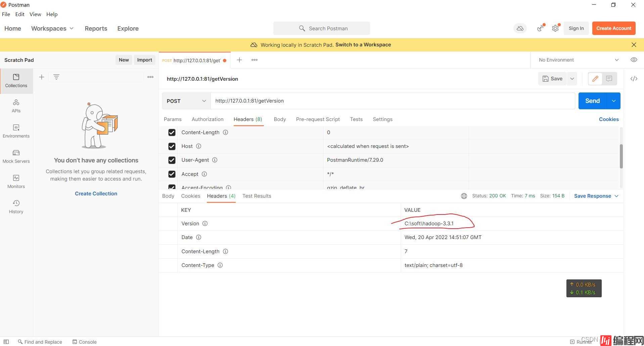The height and width of the screenshot is (346, 644).
Task: Click the request URL input field
Action: tap(393, 101)
